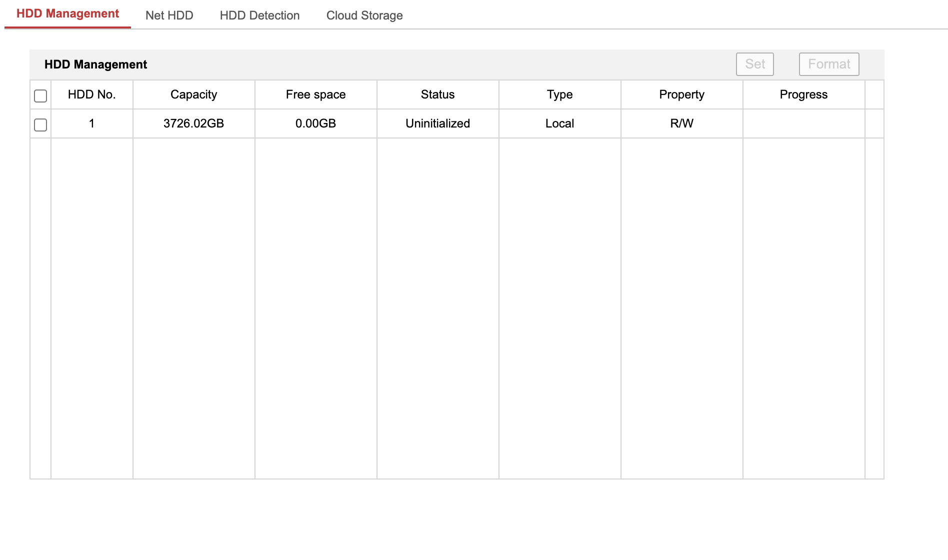Click the R/W property cell
Screen dimensions: 948x560
(681, 123)
